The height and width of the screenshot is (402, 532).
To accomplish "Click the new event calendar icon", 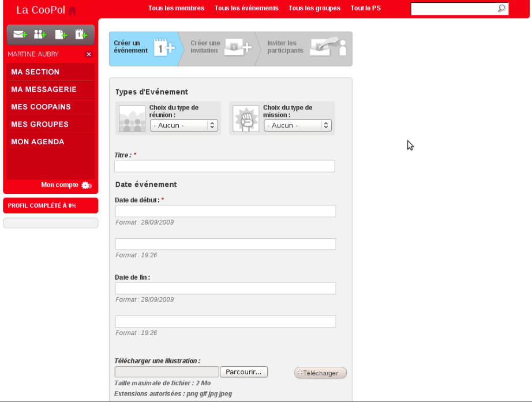I will coord(81,35).
